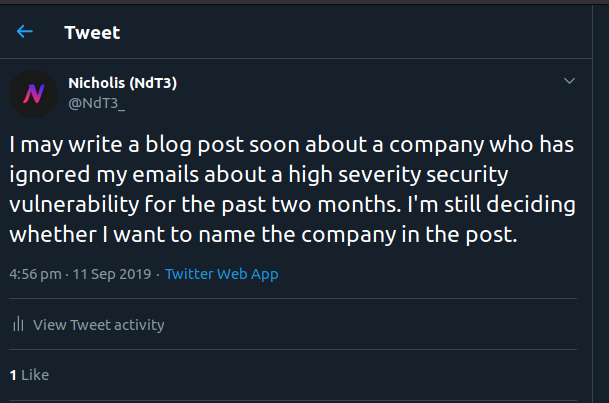Click View Tweet activity

99,325
